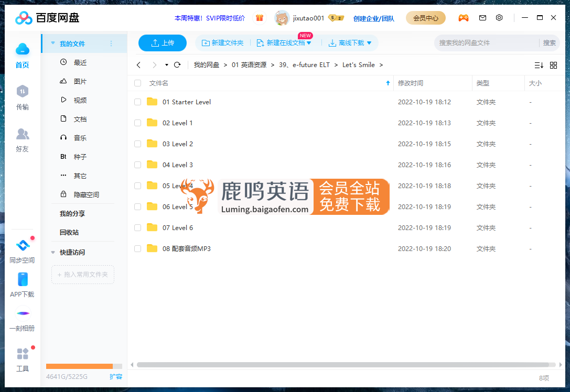Click the scrollbar right arrow
The width and height of the screenshot is (570, 392).
pyautogui.click(x=561, y=364)
